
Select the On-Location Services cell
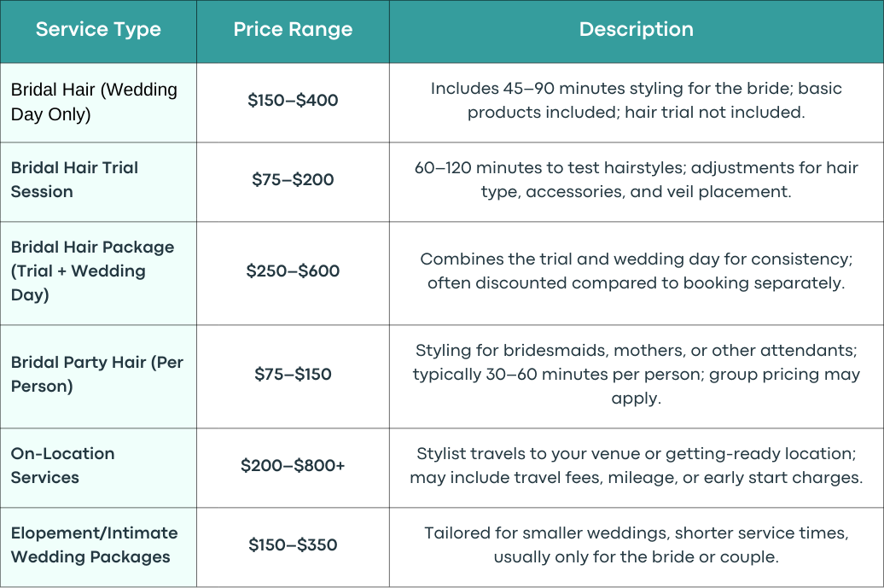tap(98, 468)
